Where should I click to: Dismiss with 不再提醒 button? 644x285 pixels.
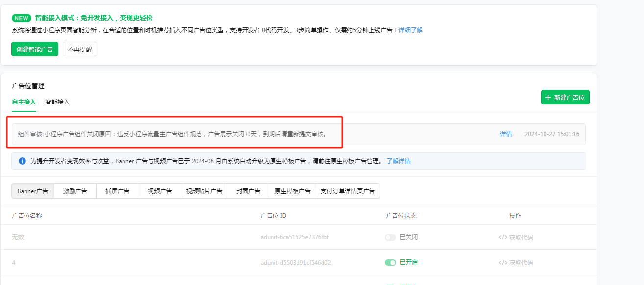pos(80,49)
